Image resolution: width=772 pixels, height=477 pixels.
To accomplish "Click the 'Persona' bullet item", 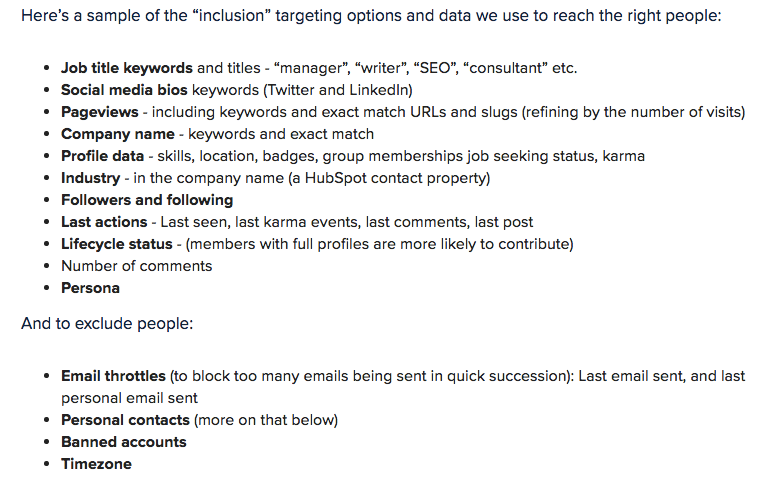I will click(90, 288).
